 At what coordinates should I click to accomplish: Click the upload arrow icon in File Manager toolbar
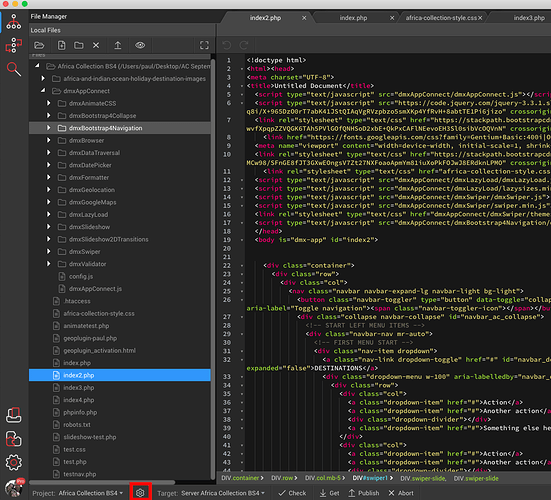click(118, 45)
